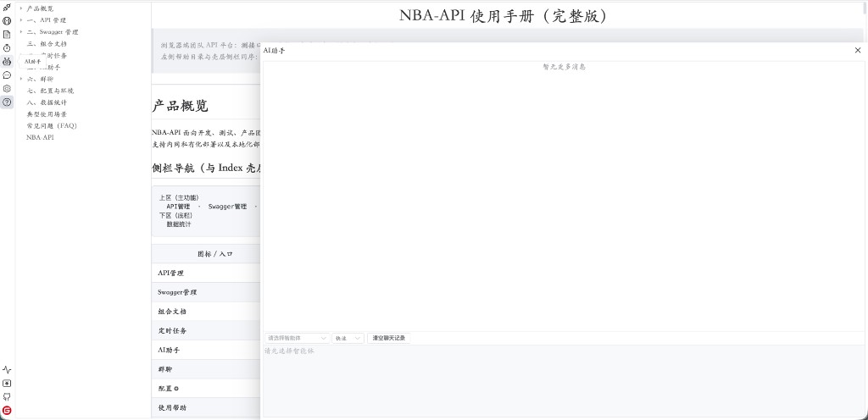Screen dimensions: 868x420
Task: Expand 一、API 管理 tree node arrow
Action: point(21,19)
